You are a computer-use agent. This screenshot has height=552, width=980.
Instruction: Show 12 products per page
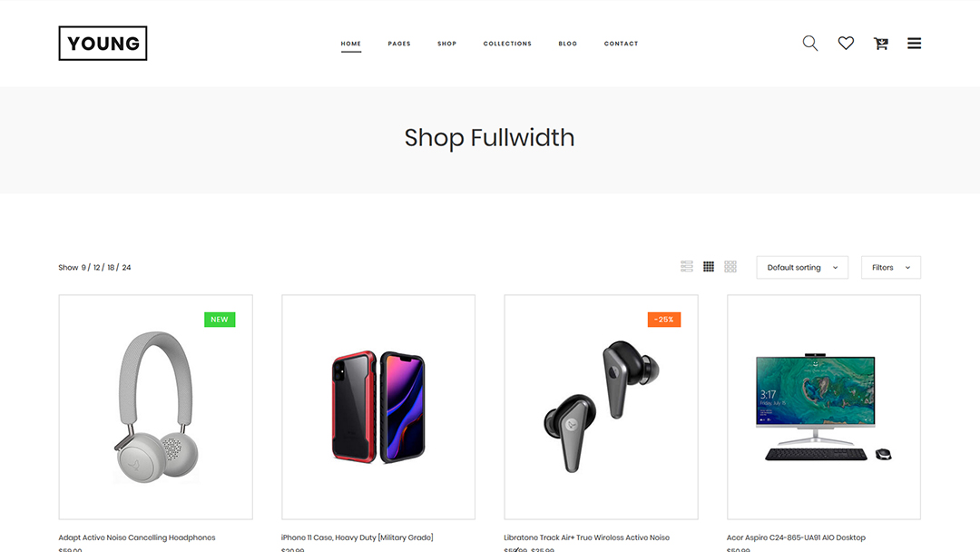97,268
